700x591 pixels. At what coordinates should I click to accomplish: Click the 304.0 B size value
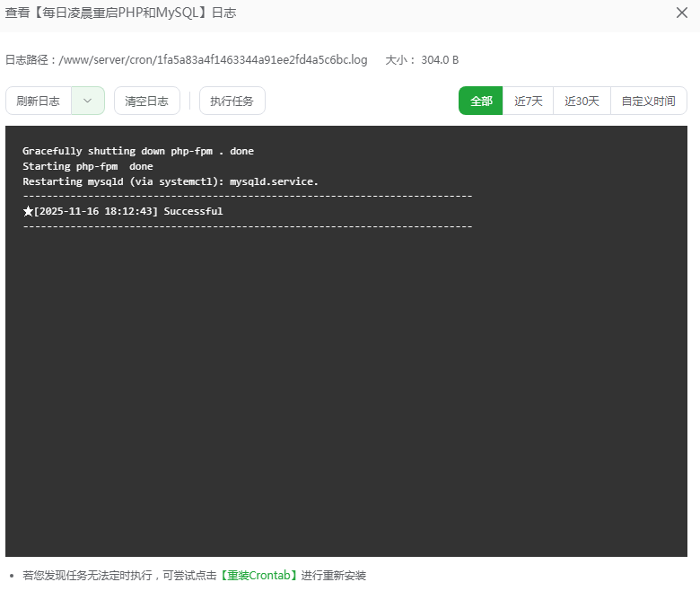click(x=440, y=60)
